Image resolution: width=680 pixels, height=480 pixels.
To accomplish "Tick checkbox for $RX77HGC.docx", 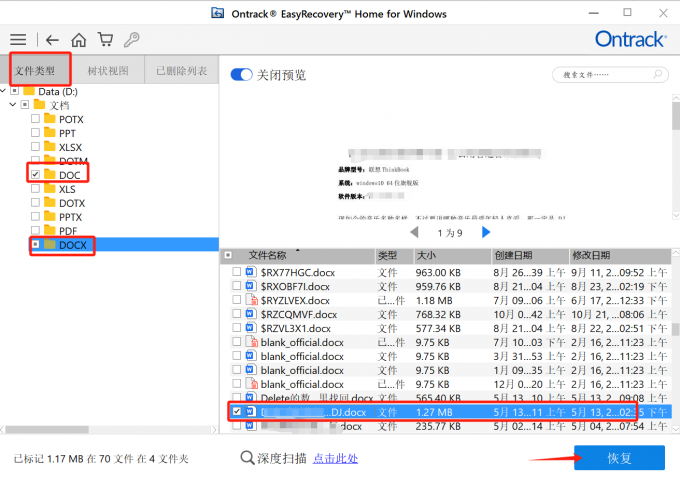I will pos(236,272).
